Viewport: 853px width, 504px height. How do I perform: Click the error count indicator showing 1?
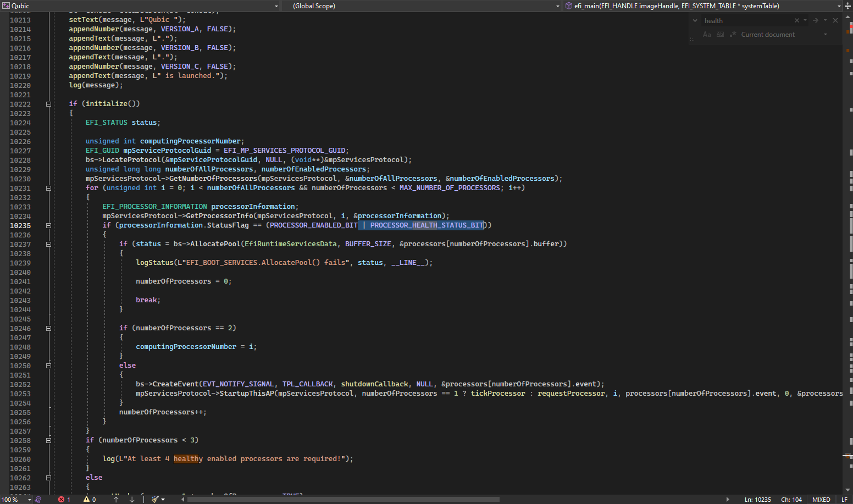64,500
